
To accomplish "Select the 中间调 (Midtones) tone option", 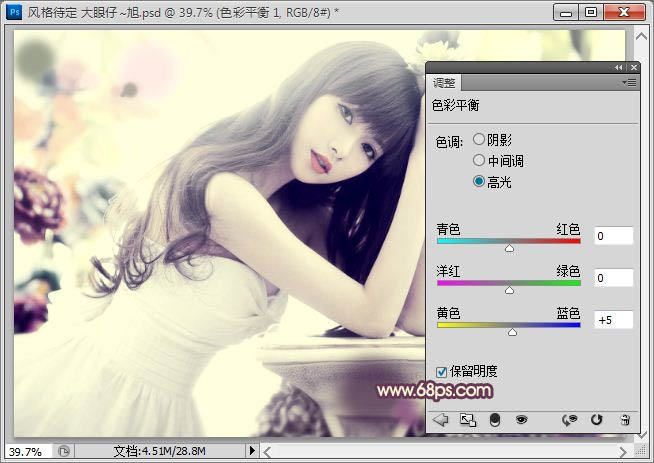I will 479,160.
